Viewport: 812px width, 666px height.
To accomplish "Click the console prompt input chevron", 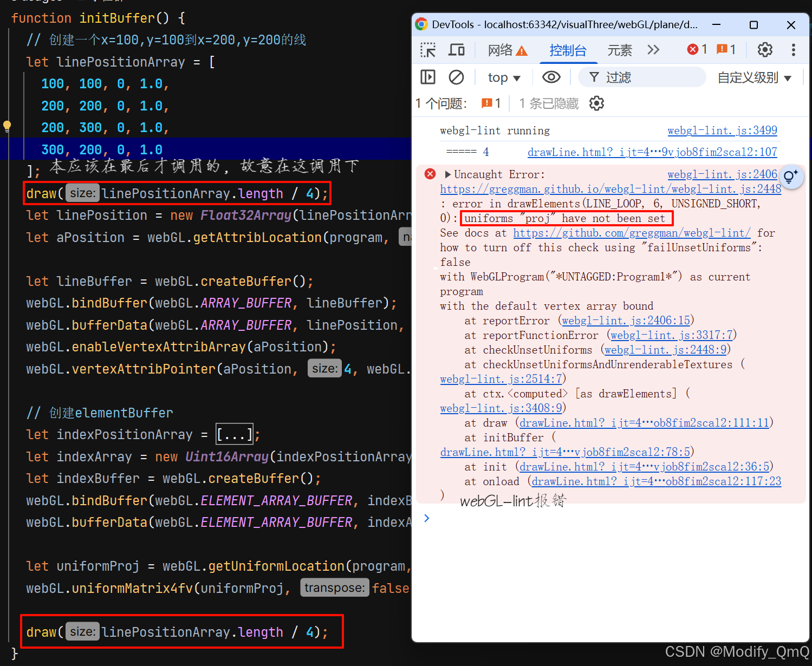I will point(427,518).
